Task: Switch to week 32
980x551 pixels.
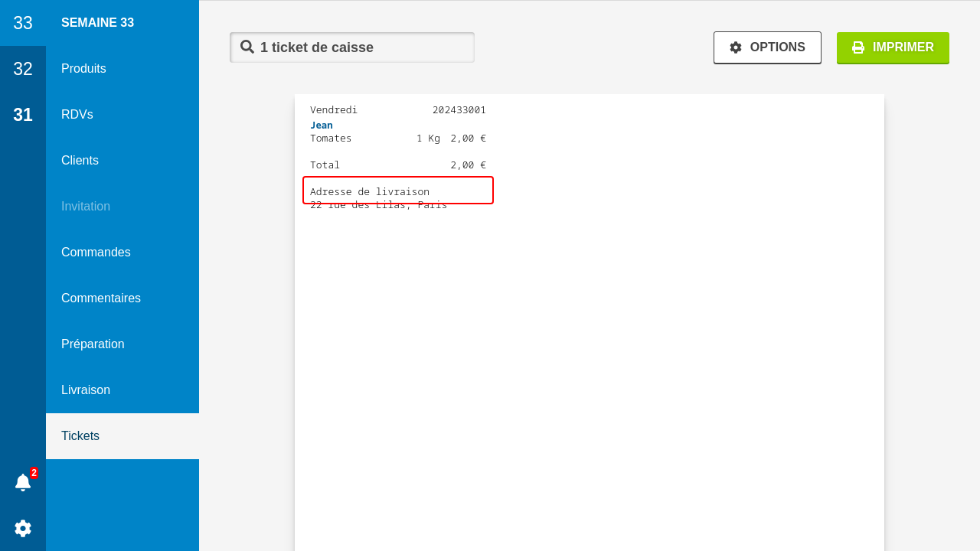Action: (23, 69)
